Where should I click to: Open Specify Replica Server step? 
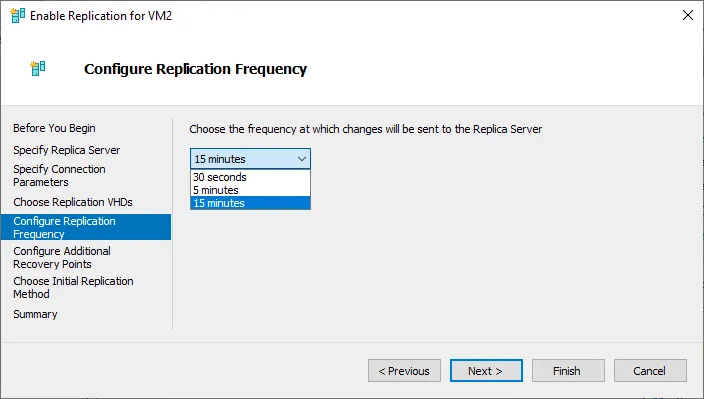pyautogui.click(x=66, y=150)
